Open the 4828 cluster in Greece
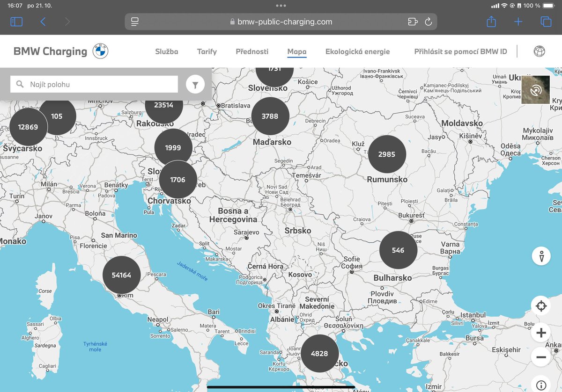562x392 pixels. pos(319,353)
